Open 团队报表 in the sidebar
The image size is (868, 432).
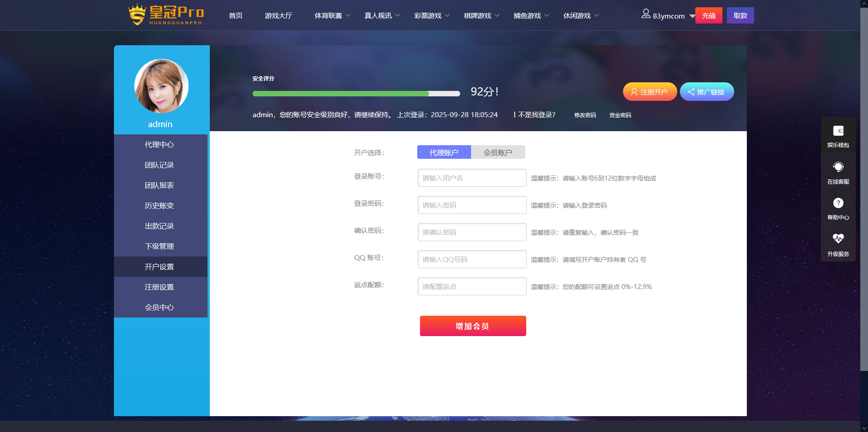click(x=159, y=185)
